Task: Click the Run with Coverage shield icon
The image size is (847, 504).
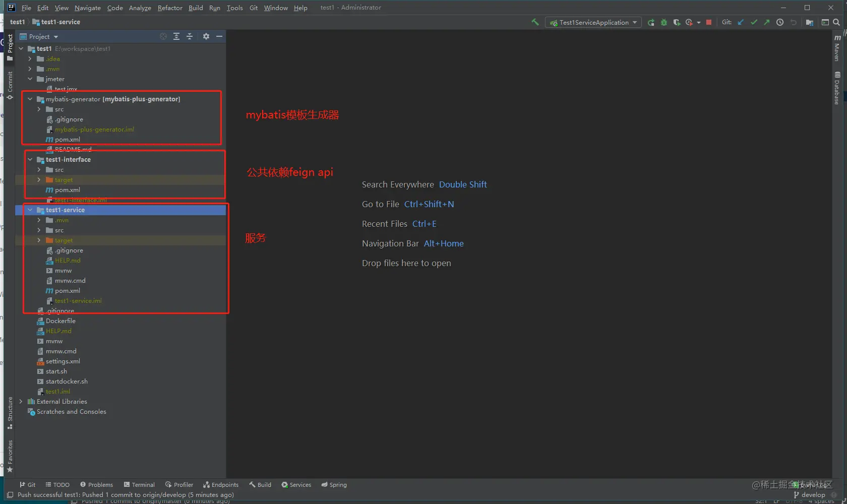Action: tap(677, 22)
